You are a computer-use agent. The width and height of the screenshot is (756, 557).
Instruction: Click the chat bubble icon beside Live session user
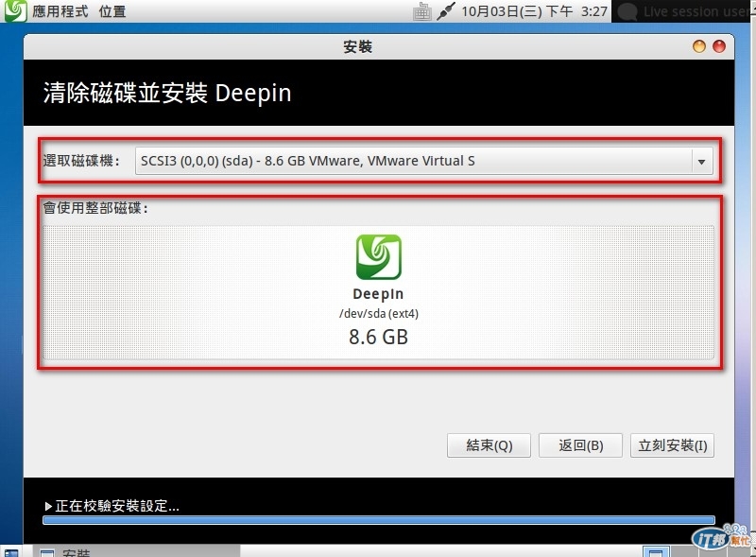[627, 11]
